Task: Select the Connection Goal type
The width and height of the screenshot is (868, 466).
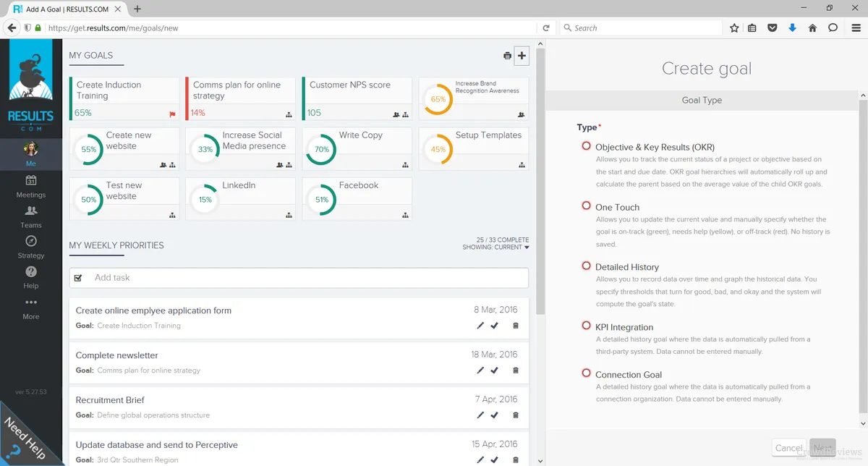Action: tap(587, 373)
